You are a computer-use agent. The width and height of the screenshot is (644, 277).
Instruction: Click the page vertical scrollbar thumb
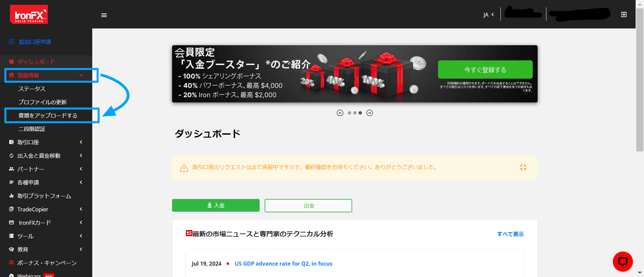pos(640,80)
